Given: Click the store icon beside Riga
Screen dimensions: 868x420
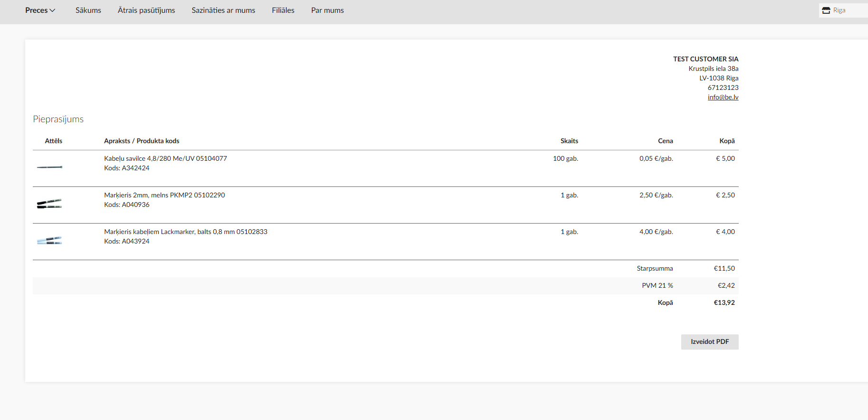Looking at the screenshot, I should pyautogui.click(x=826, y=10).
